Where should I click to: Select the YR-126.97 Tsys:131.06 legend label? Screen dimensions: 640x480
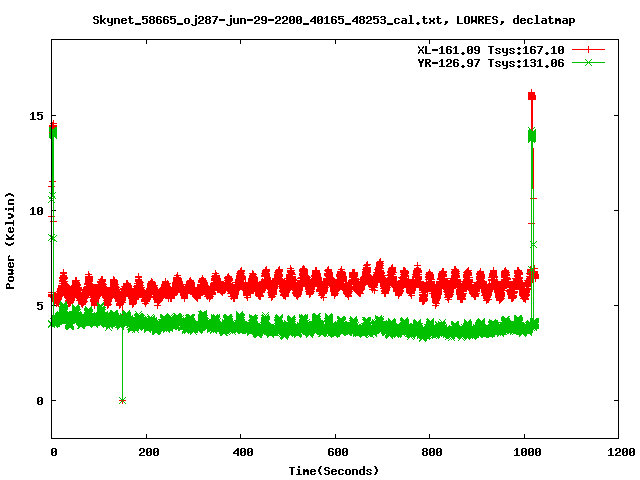pos(491,63)
